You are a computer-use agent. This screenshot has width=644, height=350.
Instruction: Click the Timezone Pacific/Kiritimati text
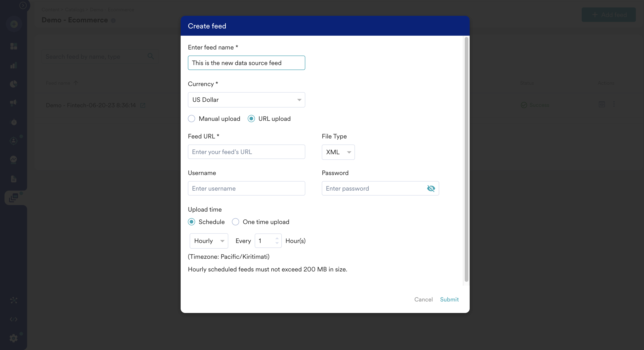(x=229, y=257)
